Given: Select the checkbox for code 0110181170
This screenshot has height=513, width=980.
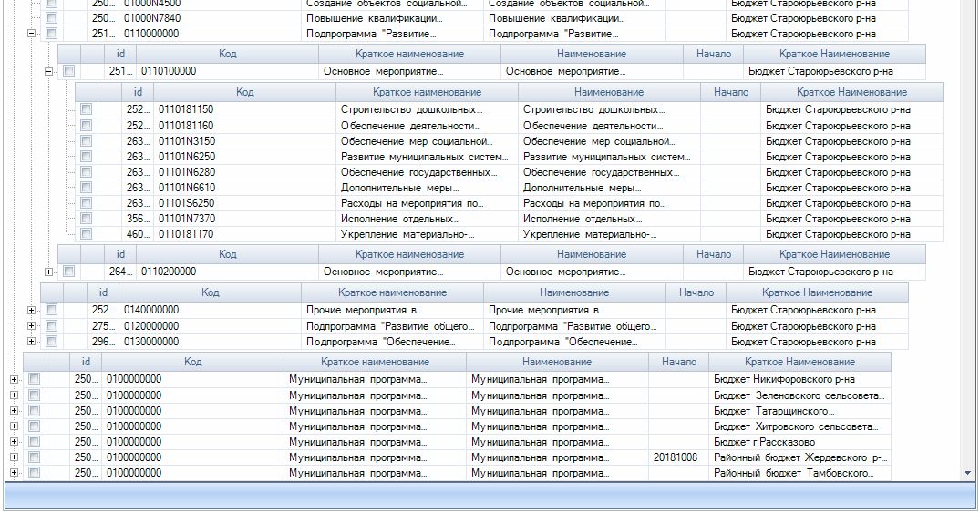Looking at the screenshot, I should point(86,234).
